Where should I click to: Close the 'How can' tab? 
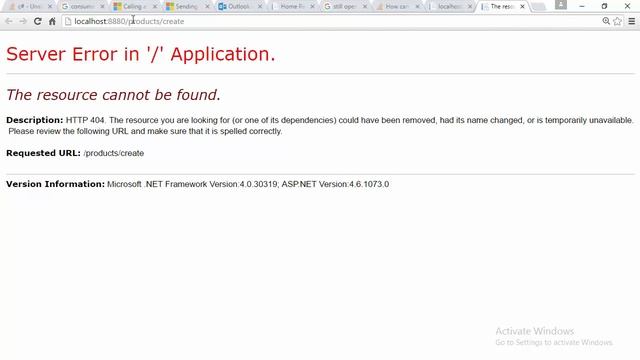coord(418,7)
